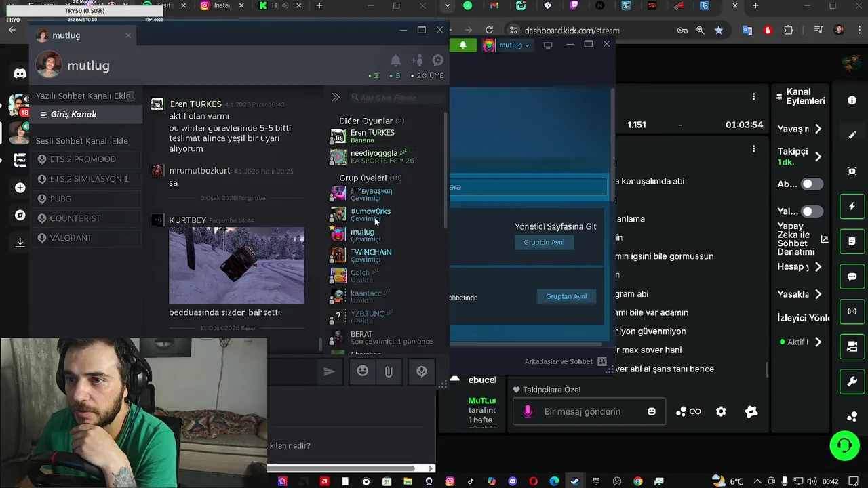This screenshot has width=868, height=488.
Task: Click Yazılı Sohbet Kanalı Ekle
Action: pyautogui.click(x=83, y=96)
